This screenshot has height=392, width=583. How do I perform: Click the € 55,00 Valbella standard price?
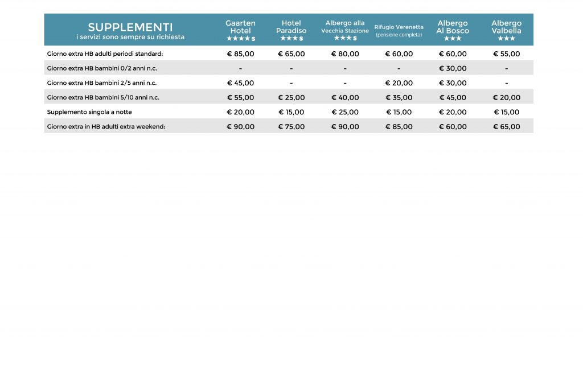(x=506, y=54)
